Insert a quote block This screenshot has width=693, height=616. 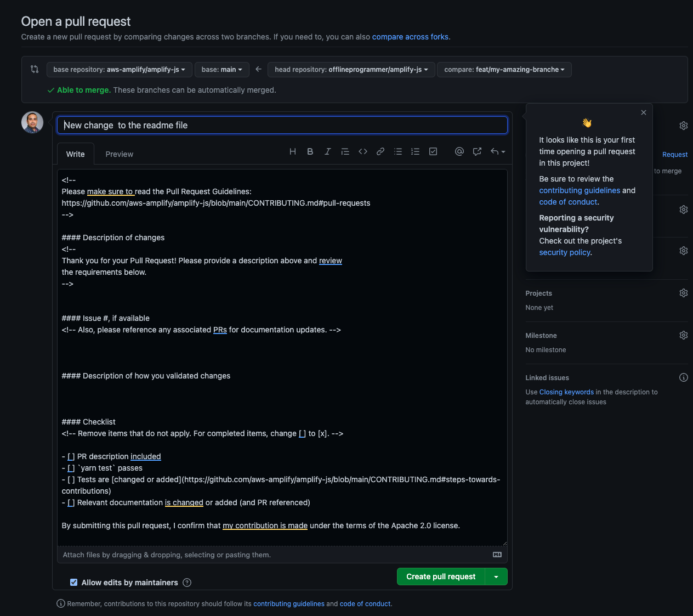click(345, 151)
